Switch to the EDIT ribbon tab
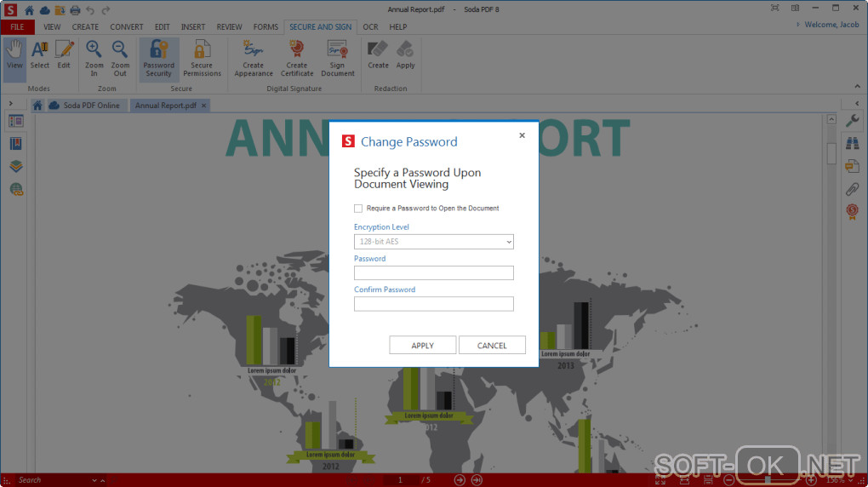The width and height of the screenshot is (868, 487). 163,26
